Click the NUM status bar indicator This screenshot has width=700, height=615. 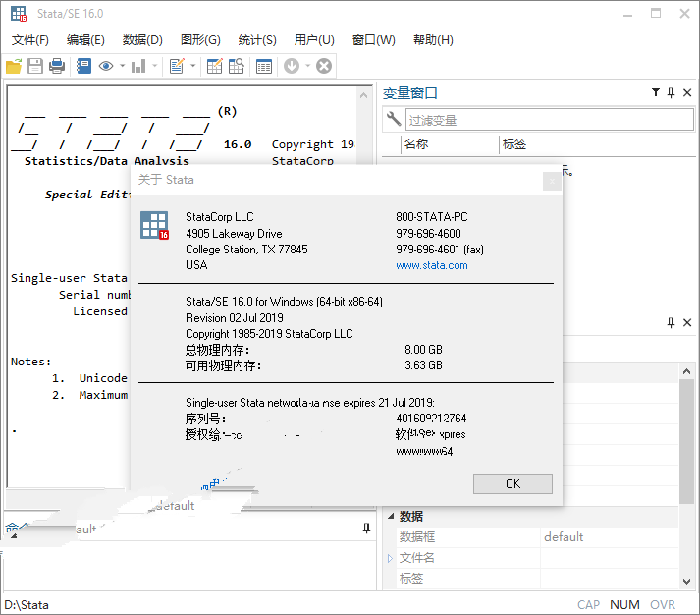point(624,605)
